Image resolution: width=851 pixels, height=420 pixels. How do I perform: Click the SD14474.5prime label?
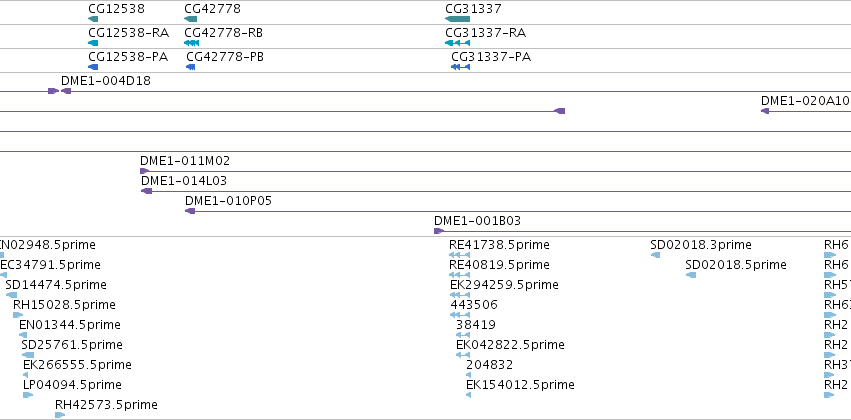pos(56,284)
